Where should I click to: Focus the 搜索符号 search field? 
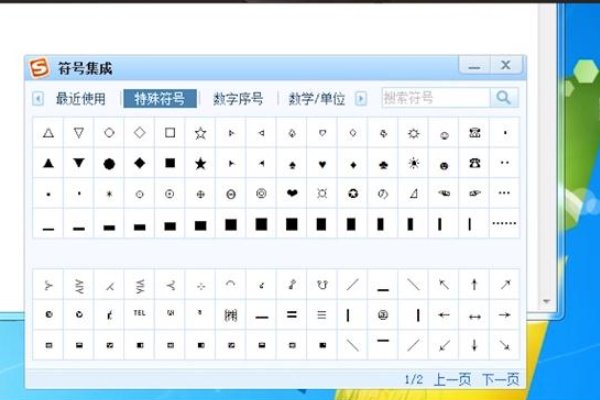[436, 98]
